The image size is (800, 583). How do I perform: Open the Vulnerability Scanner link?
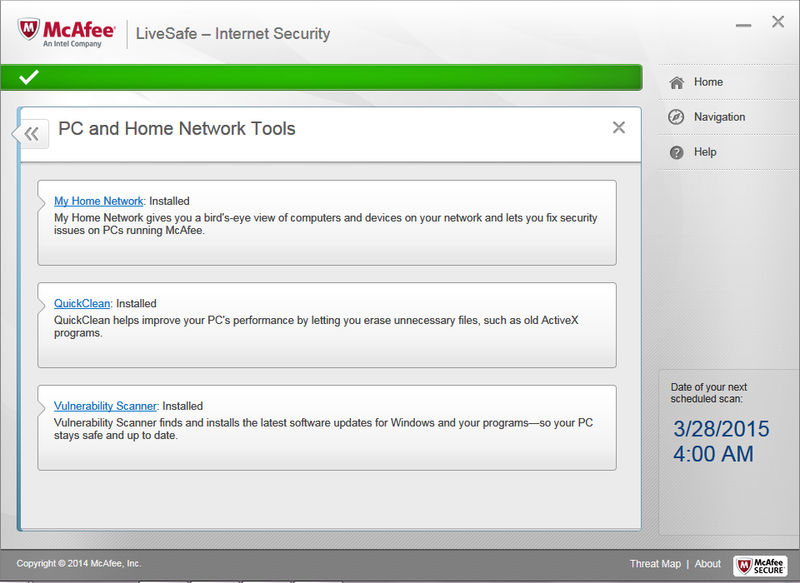point(105,406)
